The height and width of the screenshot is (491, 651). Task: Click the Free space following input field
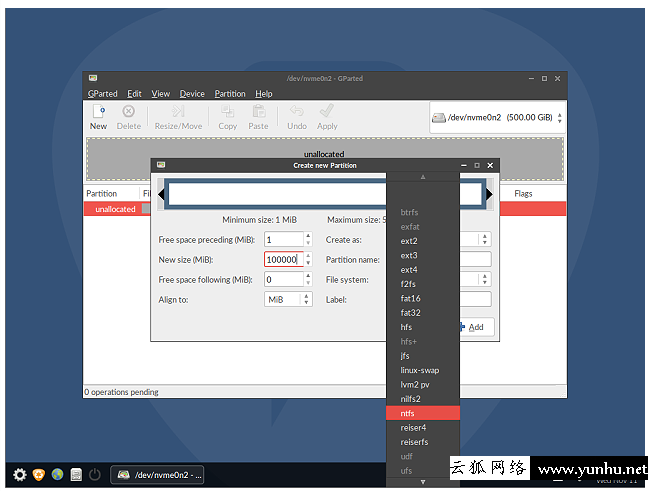(x=284, y=279)
